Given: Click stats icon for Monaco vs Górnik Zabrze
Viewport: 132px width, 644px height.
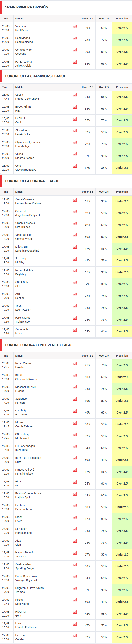Looking at the screenshot, I should (75, 423).
